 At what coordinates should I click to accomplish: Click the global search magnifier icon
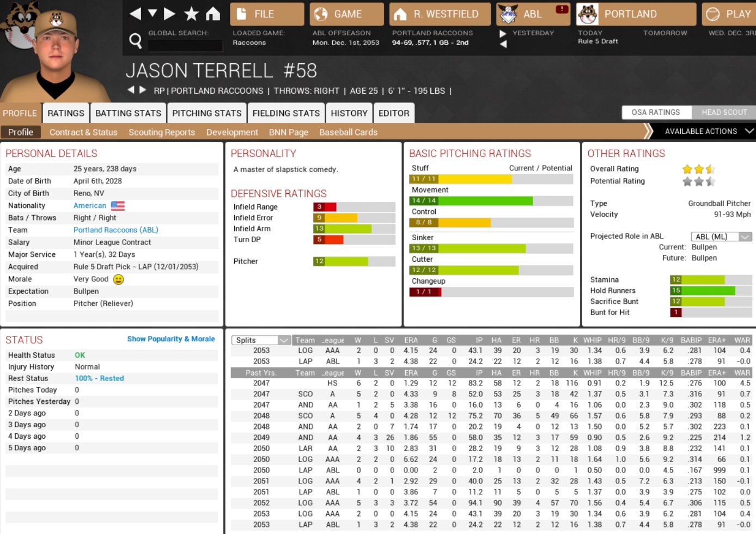coord(135,40)
